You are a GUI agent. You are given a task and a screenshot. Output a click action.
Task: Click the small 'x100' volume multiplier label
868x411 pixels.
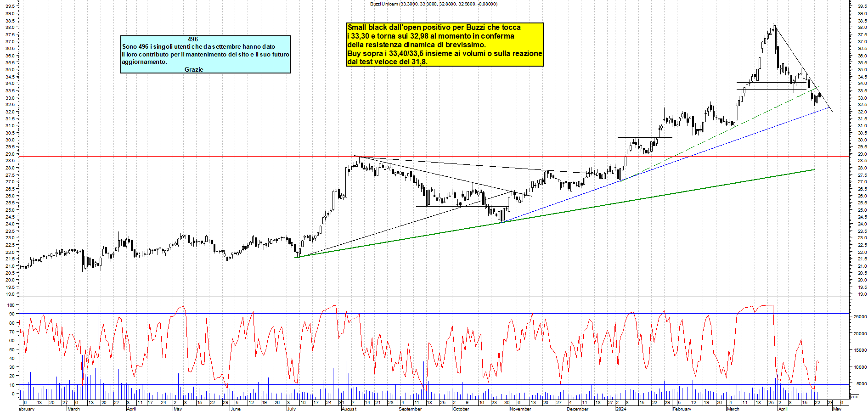(854, 397)
